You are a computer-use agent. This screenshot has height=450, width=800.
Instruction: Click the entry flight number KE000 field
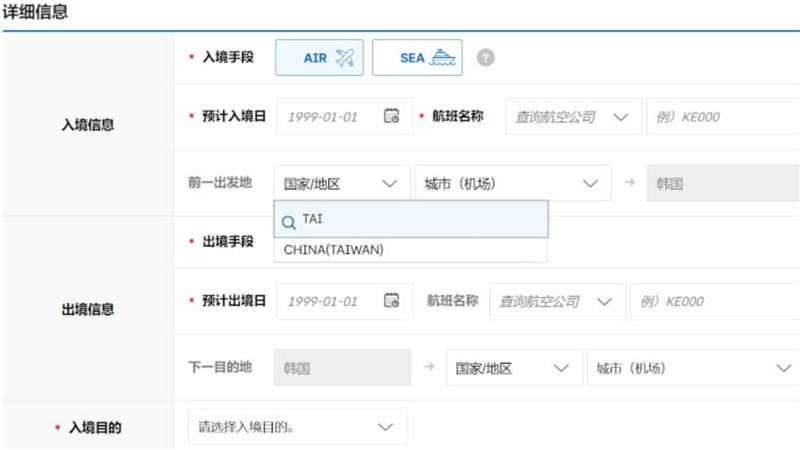click(722, 117)
